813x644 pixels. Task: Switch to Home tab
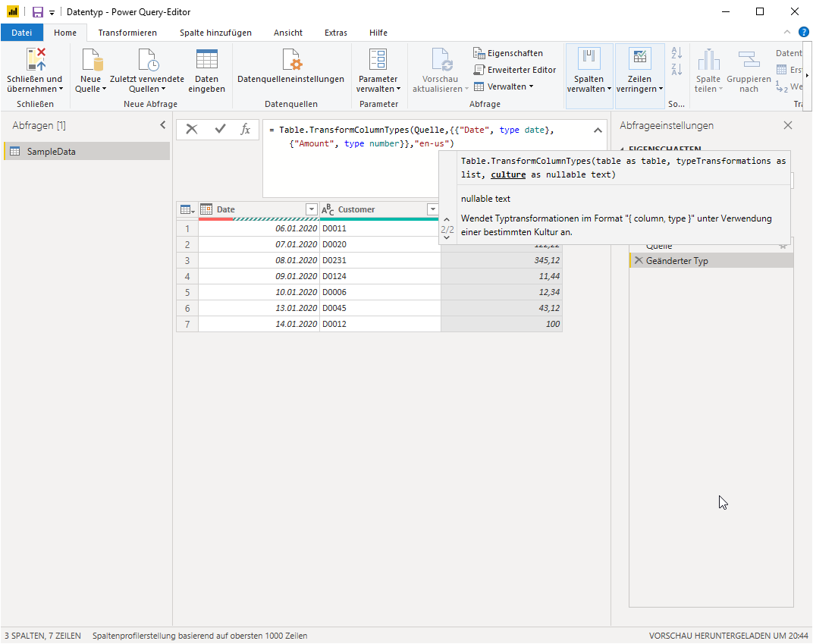(65, 32)
